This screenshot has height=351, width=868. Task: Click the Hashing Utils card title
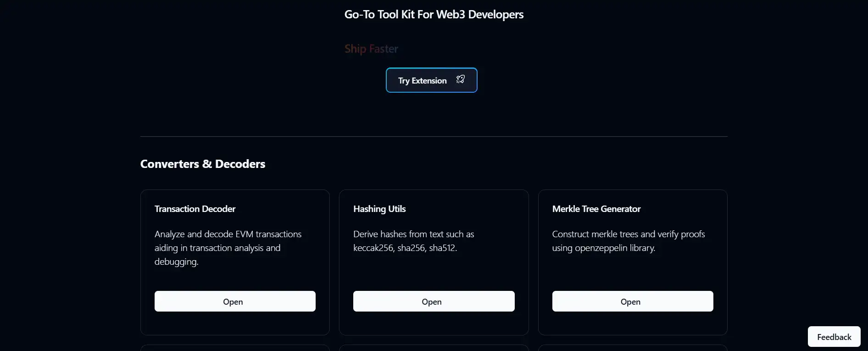(379, 209)
